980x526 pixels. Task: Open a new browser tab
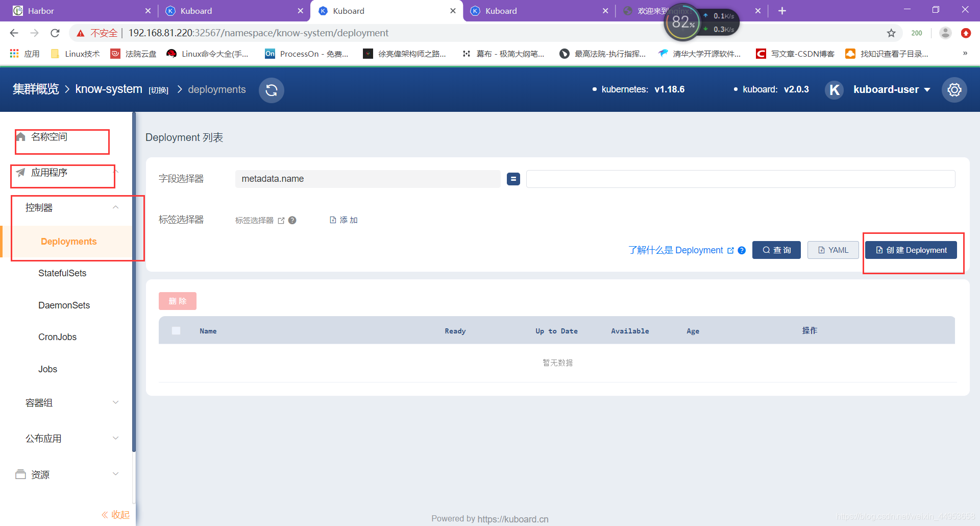point(782,11)
